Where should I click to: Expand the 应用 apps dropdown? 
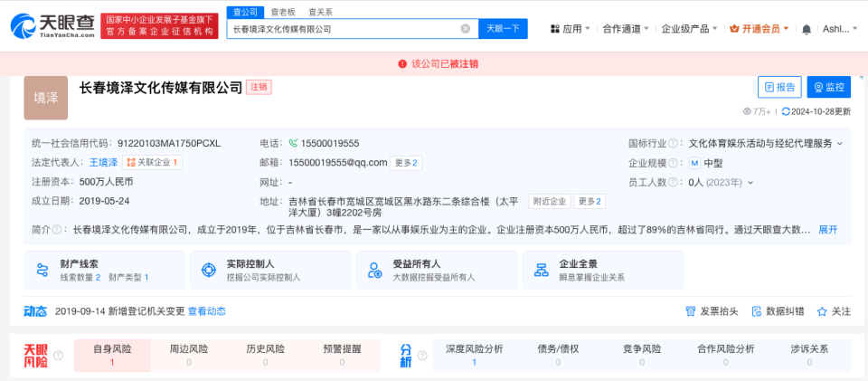point(568,29)
